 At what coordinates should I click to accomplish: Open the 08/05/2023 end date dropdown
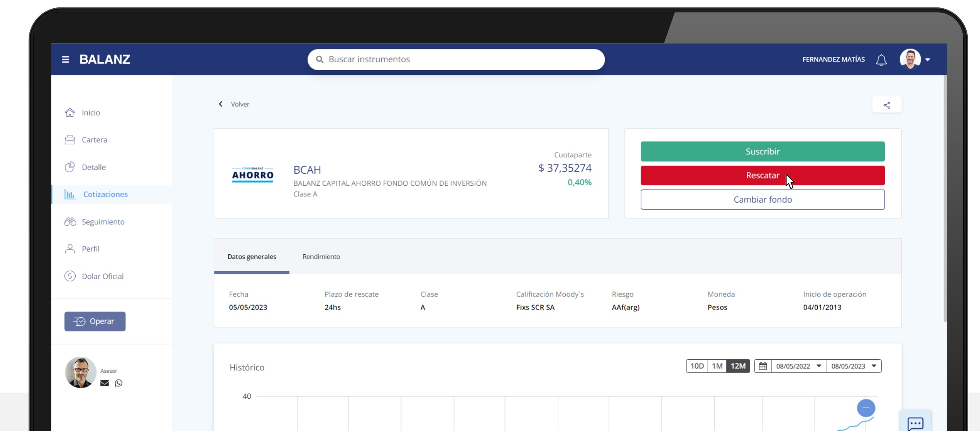[854, 366]
